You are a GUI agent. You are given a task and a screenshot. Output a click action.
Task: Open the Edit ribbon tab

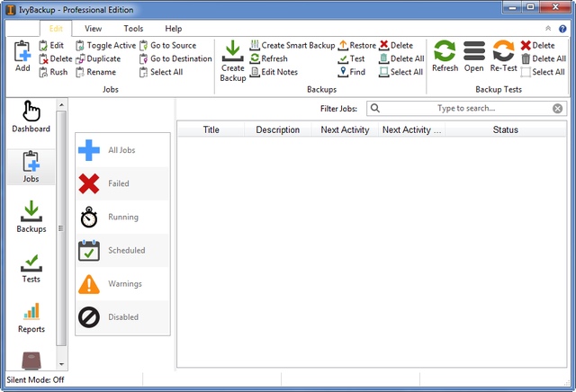[56, 29]
